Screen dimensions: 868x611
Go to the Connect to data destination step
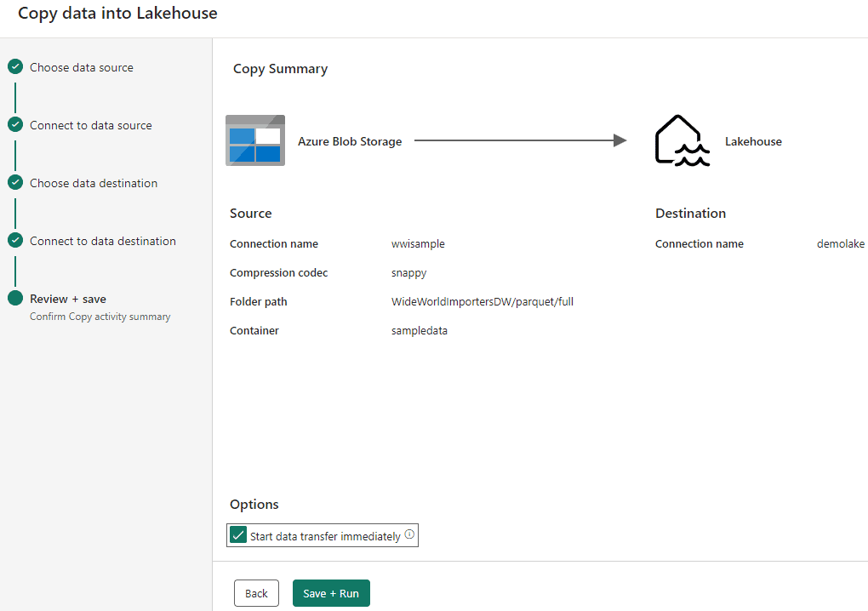coord(103,242)
